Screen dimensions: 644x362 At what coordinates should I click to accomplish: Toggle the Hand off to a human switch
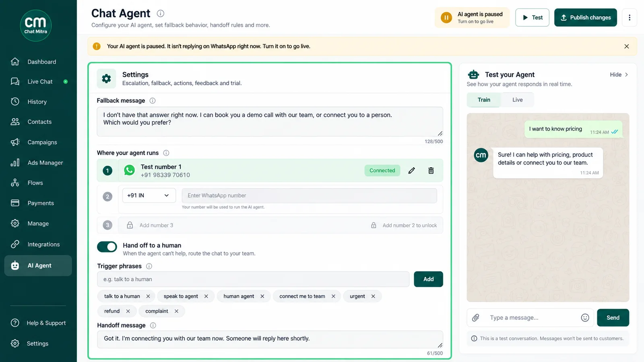pyautogui.click(x=107, y=247)
